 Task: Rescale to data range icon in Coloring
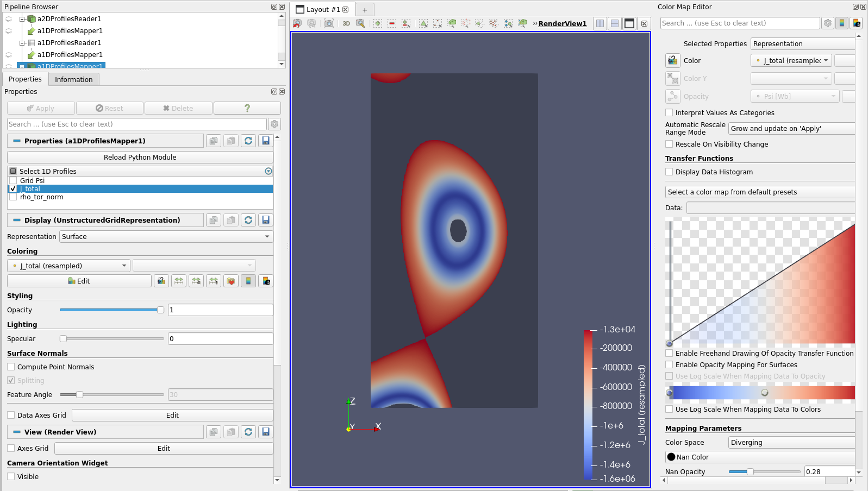179,281
